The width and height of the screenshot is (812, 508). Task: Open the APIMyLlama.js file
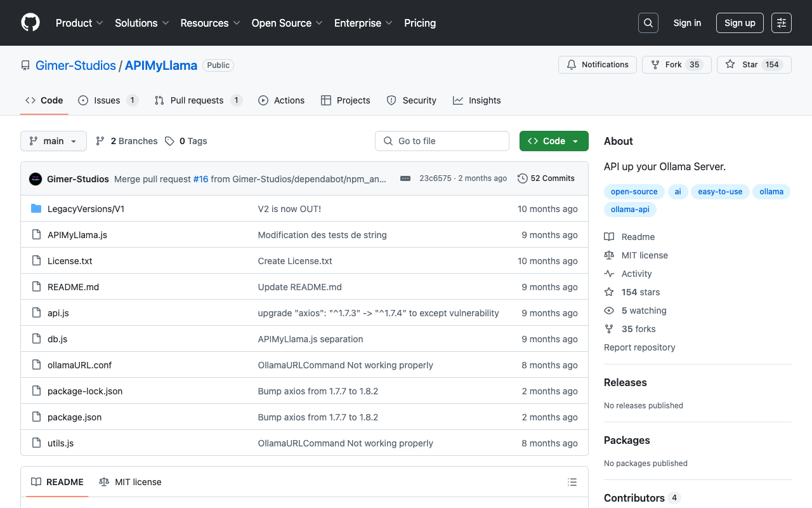point(77,235)
